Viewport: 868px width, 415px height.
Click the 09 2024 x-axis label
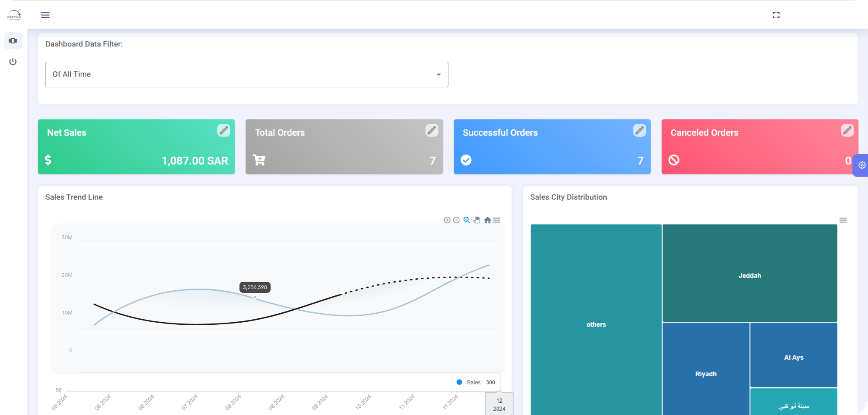(320, 402)
